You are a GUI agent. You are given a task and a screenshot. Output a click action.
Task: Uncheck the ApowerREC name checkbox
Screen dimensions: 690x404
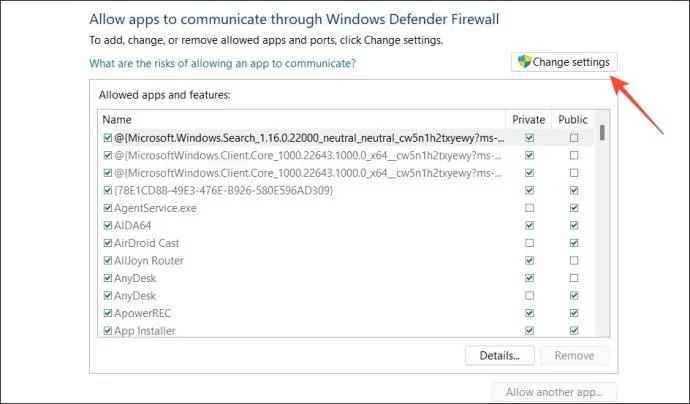point(107,313)
